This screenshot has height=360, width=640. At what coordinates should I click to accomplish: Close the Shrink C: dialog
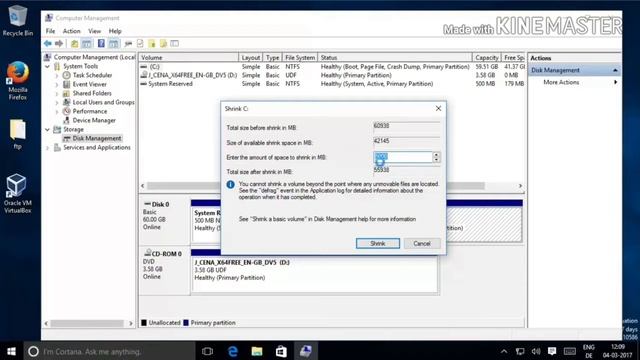438,108
